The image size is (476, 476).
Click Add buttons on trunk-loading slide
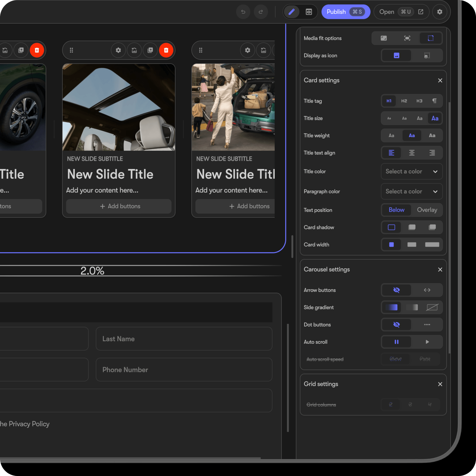point(235,206)
